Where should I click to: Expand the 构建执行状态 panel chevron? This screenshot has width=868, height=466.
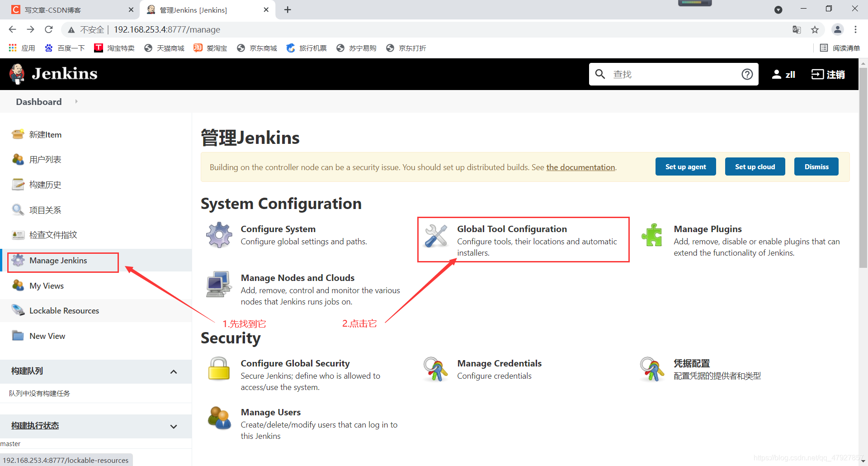pyautogui.click(x=174, y=426)
